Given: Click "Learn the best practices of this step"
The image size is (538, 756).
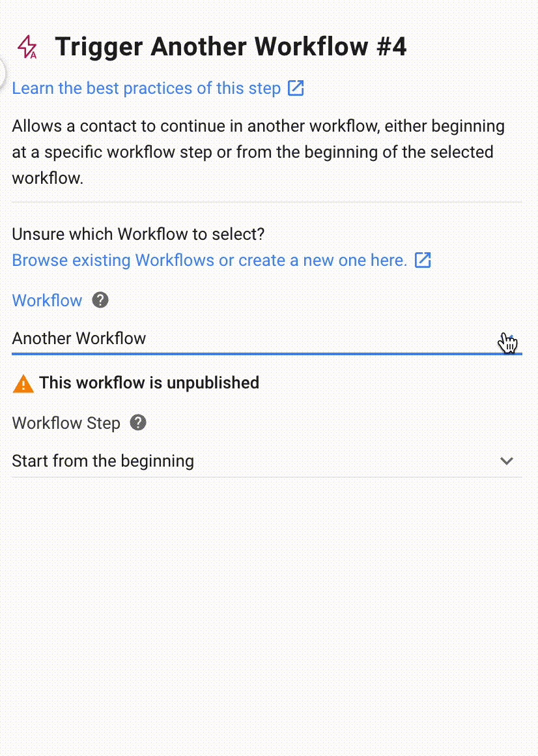Looking at the screenshot, I should coord(146,89).
